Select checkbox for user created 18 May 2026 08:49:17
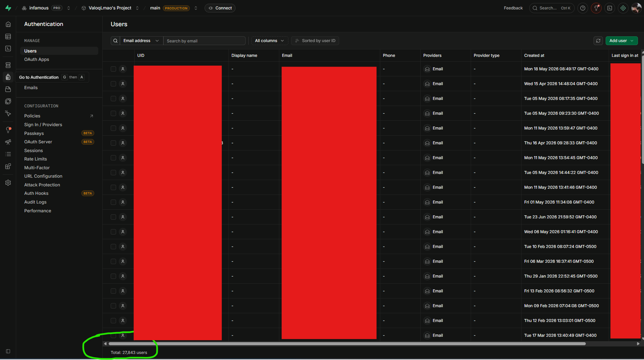The width and height of the screenshot is (644, 360). [113, 69]
